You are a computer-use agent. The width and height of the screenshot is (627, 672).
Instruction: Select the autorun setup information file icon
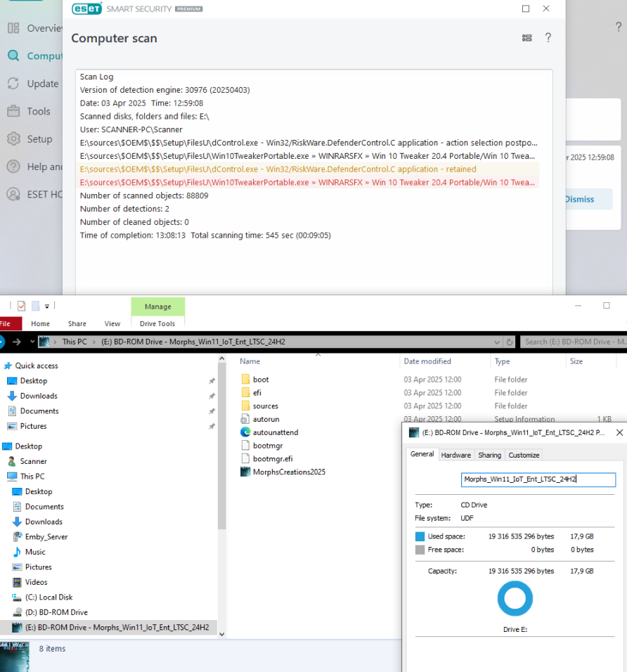[245, 419]
